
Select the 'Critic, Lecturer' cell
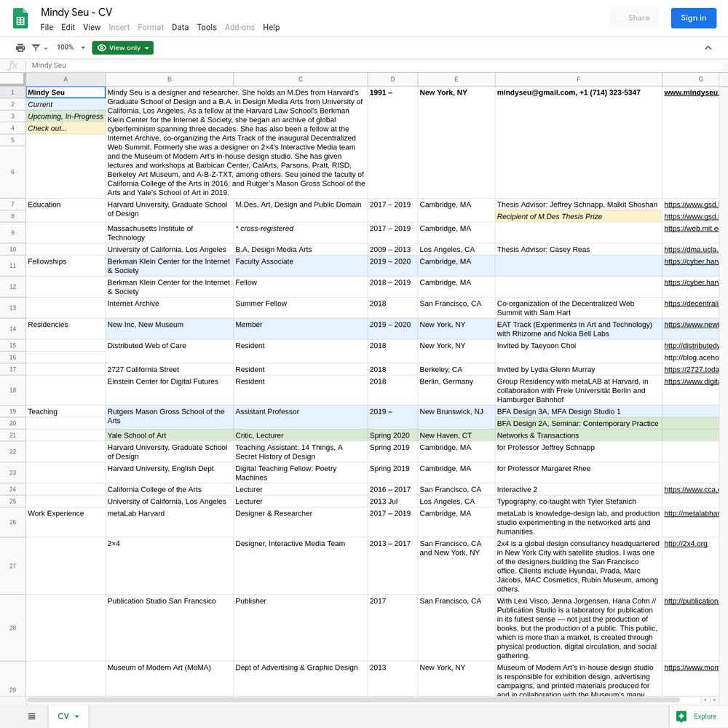coord(301,435)
